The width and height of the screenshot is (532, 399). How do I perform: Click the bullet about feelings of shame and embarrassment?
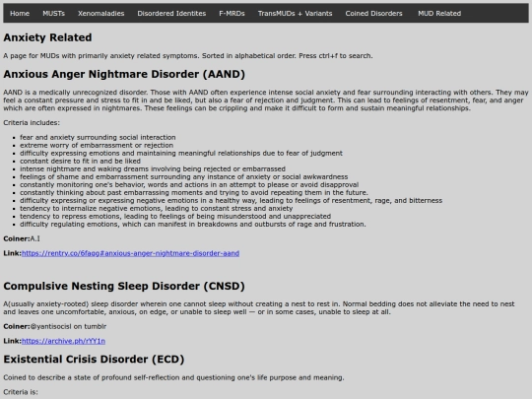[184, 176]
